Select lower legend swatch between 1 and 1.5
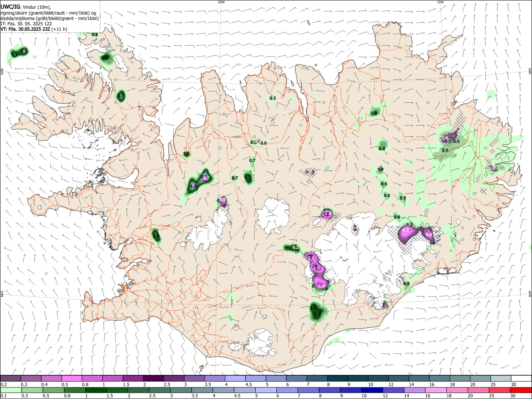The image size is (532, 399). click(x=96, y=390)
